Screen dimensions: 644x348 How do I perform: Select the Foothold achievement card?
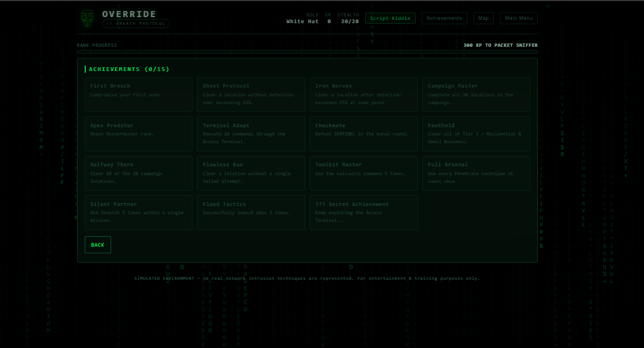[x=476, y=134]
